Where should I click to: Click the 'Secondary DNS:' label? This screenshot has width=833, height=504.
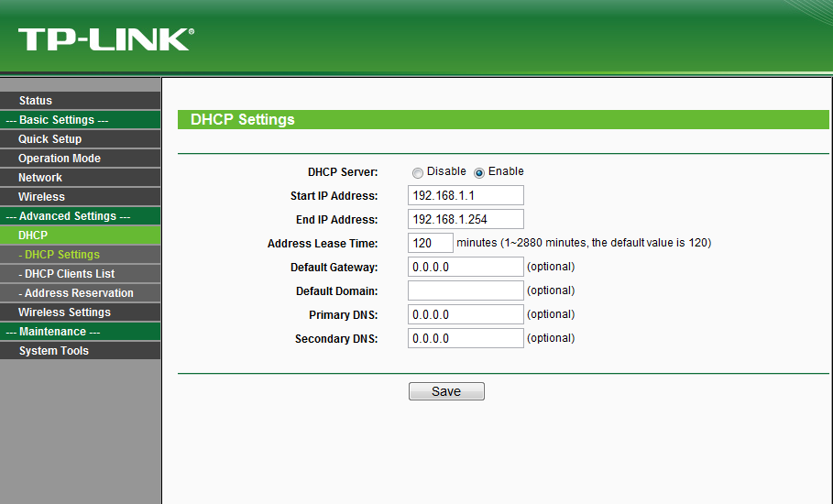pyautogui.click(x=336, y=339)
